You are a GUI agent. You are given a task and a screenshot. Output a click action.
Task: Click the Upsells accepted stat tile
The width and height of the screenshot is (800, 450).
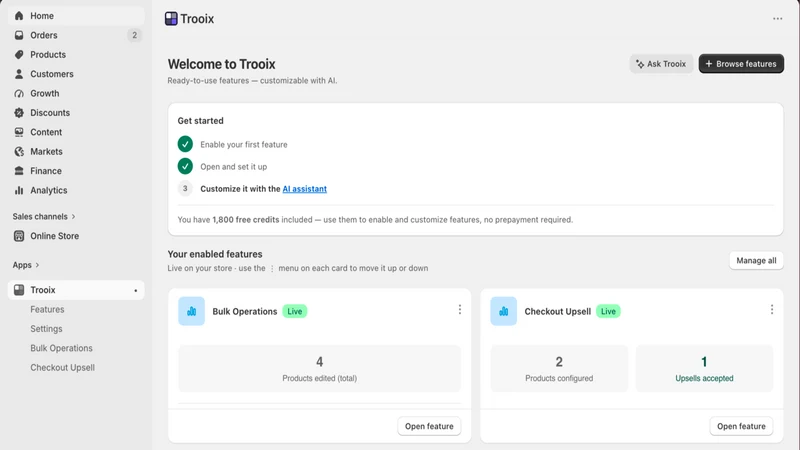(x=704, y=368)
